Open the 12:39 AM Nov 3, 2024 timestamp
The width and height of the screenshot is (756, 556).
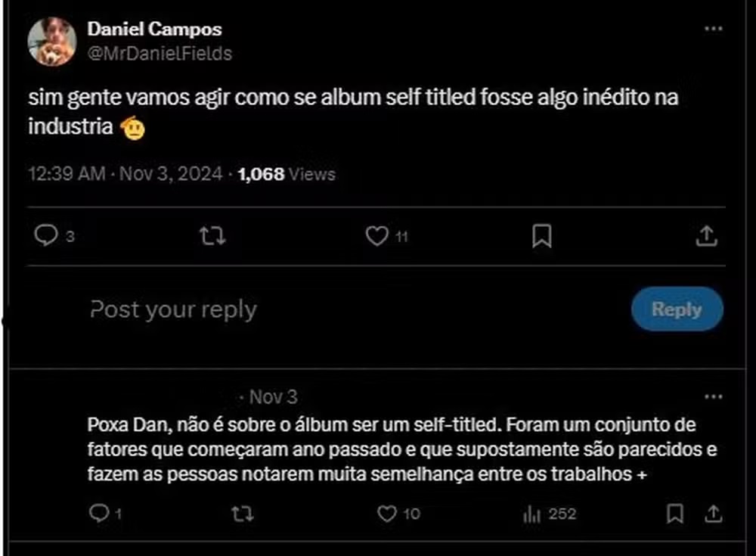(125, 174)
